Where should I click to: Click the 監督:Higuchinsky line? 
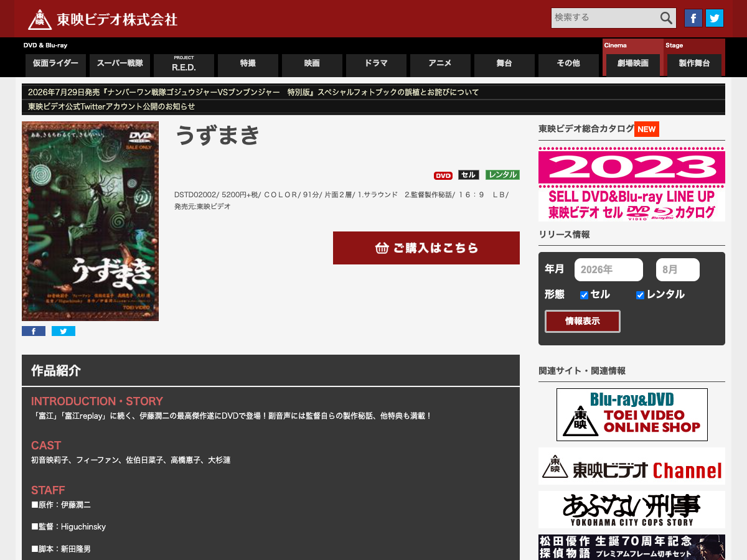click(x=68, y=526)
